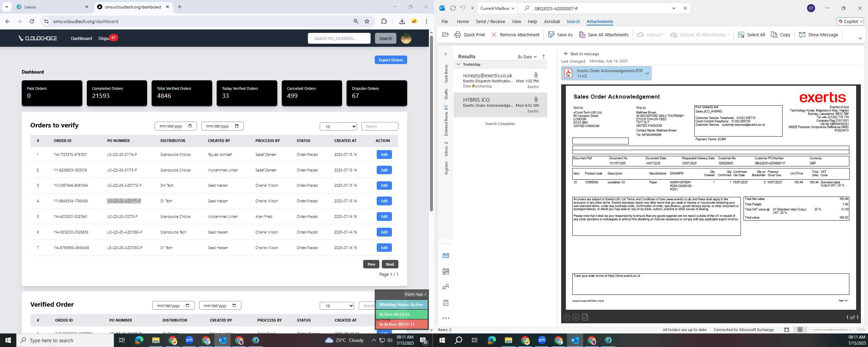This screenshot has width=868, height=347.
Task: Click the Send/Receive sync icon in Outlook title bar
Action: coord(453,8)
